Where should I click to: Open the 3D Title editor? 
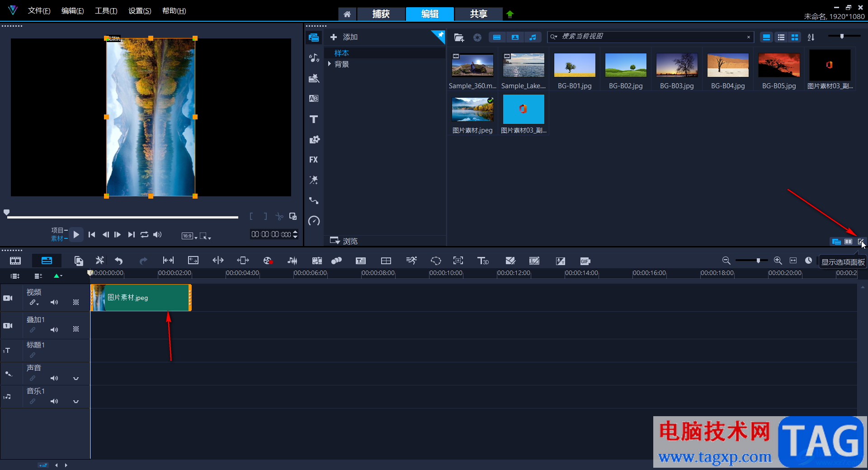(x=483, y=261)
